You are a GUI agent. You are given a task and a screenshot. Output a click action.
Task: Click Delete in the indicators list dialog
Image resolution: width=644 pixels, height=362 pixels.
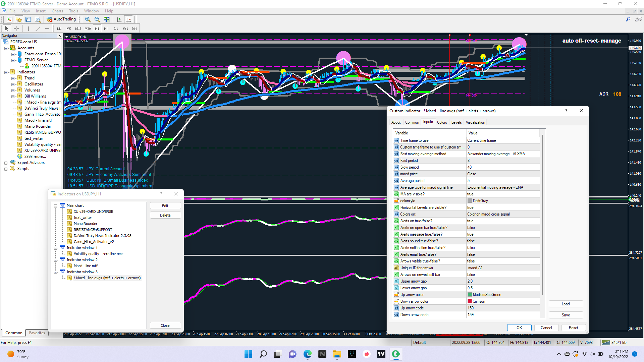pos(165,215)
